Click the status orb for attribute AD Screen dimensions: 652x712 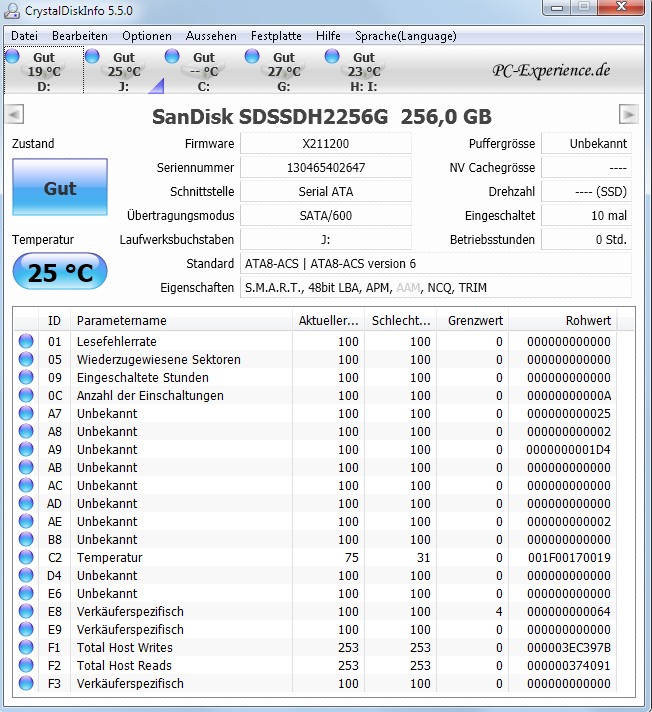coord(26,503)
